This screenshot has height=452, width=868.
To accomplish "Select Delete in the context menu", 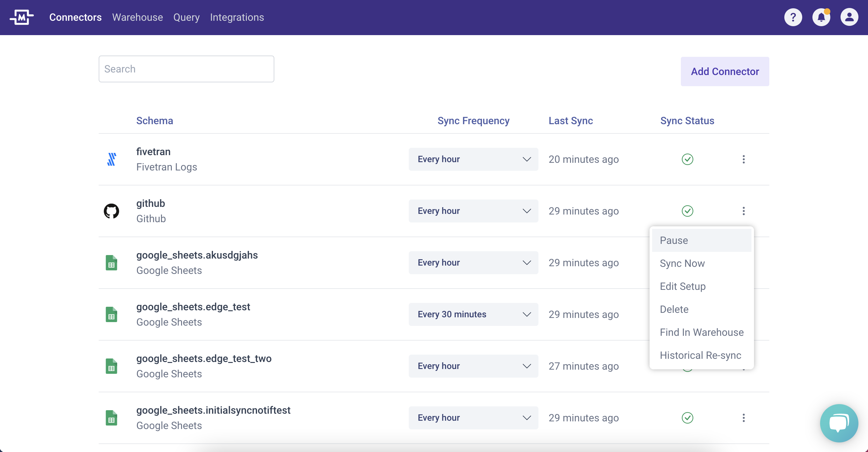I will (702, 309).
